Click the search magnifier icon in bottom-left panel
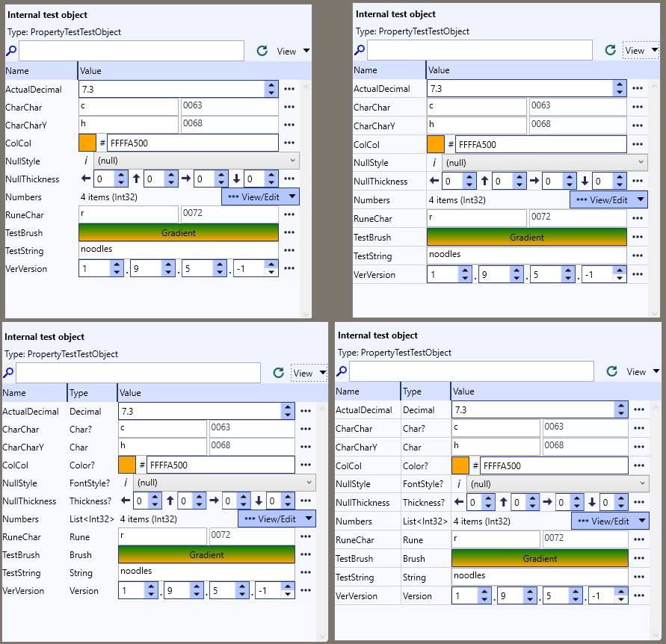The width and height of the screenshot is (666, 644). click(8, 373)
